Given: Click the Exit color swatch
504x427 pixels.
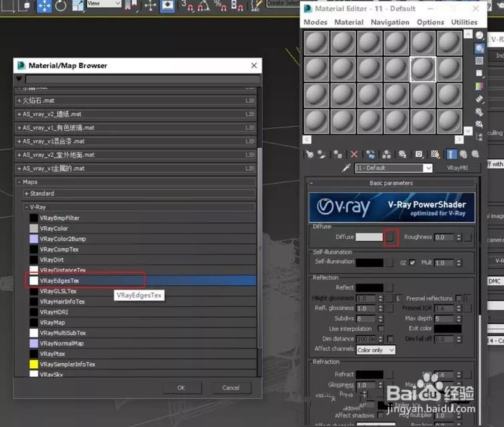Looking at the screenshot, I should pyautogui.click(x=448, y=328).
